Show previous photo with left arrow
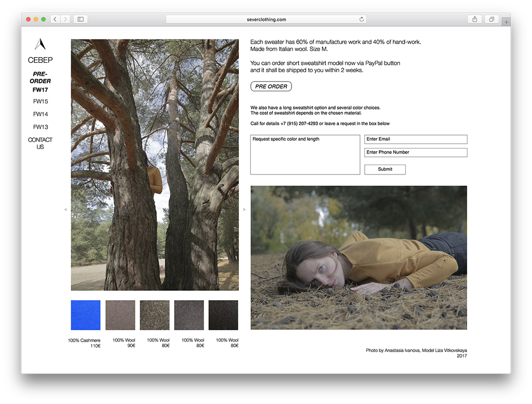Viewport: 532px width, 404px height. pyautogui.click(x=65, y=210)
